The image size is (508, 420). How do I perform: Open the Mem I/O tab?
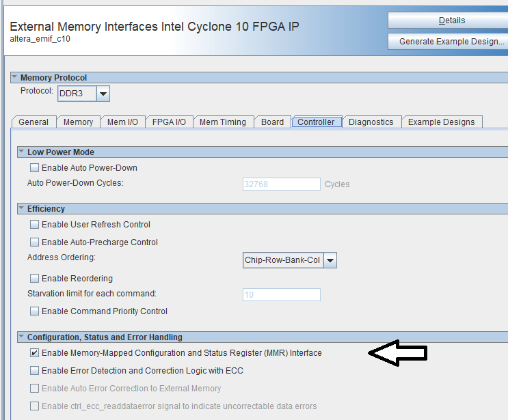[122, 122]
